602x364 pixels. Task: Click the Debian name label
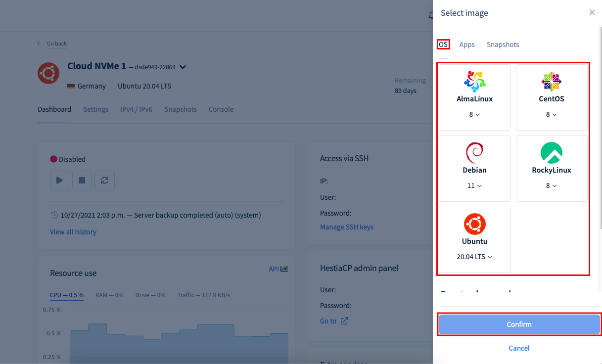475,170
